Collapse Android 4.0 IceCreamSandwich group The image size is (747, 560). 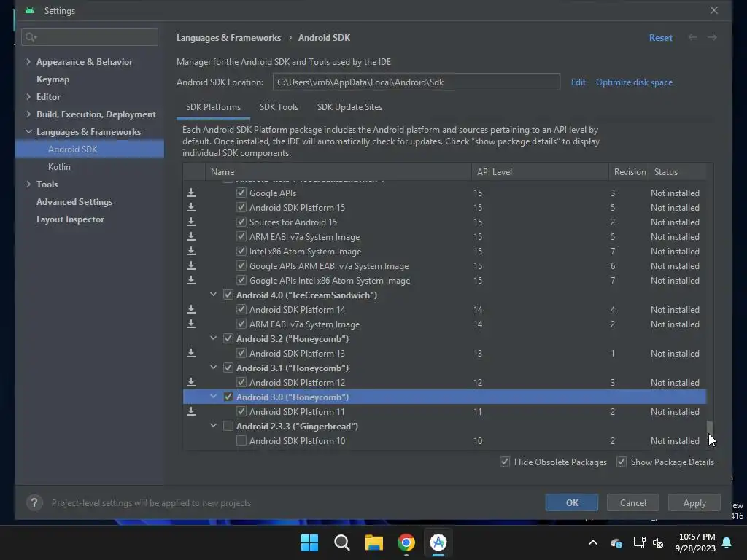pos(214,295)
